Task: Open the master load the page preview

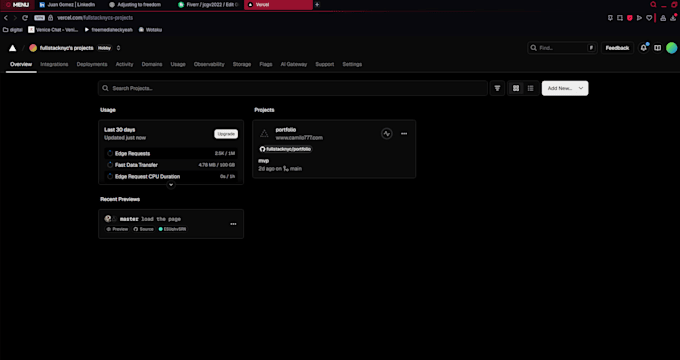Action: tap(150, 219)
